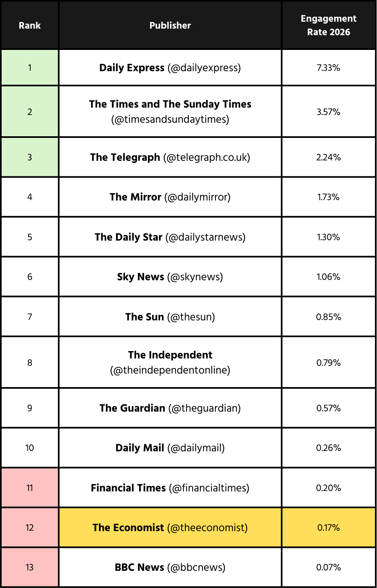Select the BBC News publisher cell
This screenshot has width=377, height=588.
click(170, 568)
